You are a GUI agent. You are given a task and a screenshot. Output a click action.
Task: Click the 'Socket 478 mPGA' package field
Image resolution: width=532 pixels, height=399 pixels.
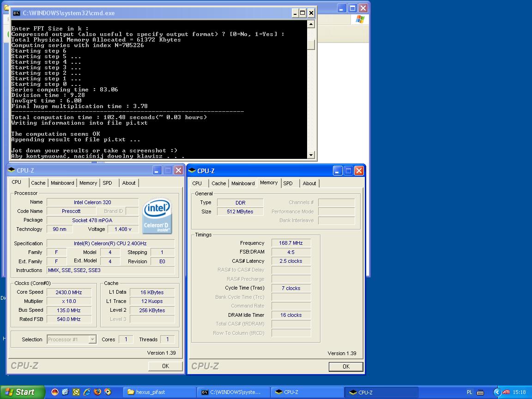pyautogui.click(x=92, y=220)
